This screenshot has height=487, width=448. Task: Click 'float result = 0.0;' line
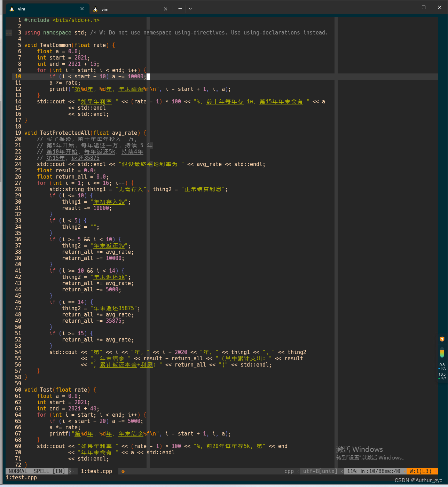[x=66, y=171]
